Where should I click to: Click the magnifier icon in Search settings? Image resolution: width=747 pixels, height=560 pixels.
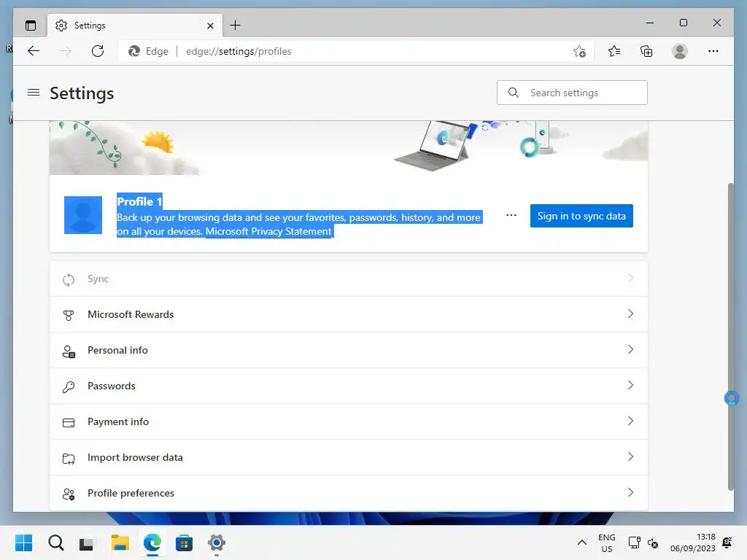pos(513,93)
